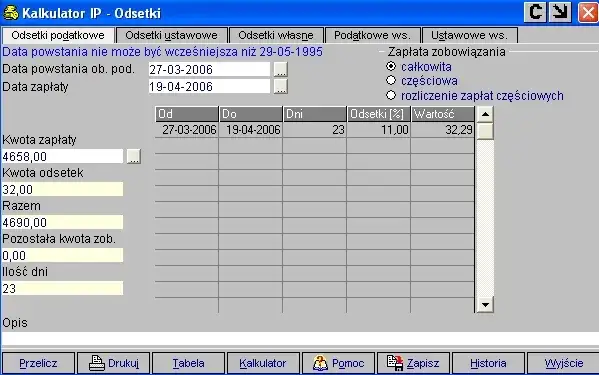Viewport: 599px width, 375px height.
Task: Open the Odsetki własne tab
Action: pyautogui.click(x=276, y=35)
